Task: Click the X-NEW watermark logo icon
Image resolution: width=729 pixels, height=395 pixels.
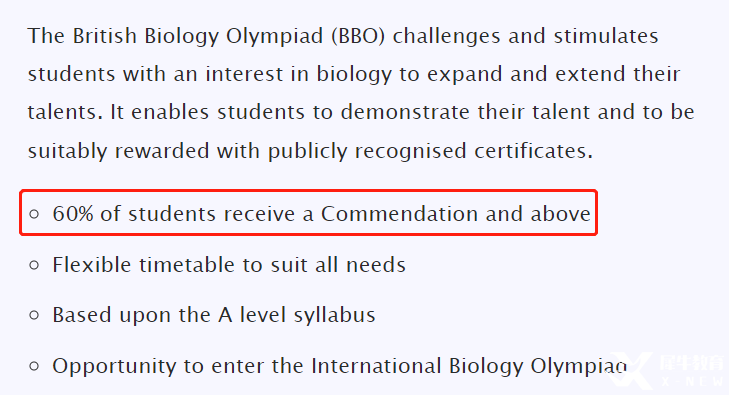Action: (x=631, y=370)
